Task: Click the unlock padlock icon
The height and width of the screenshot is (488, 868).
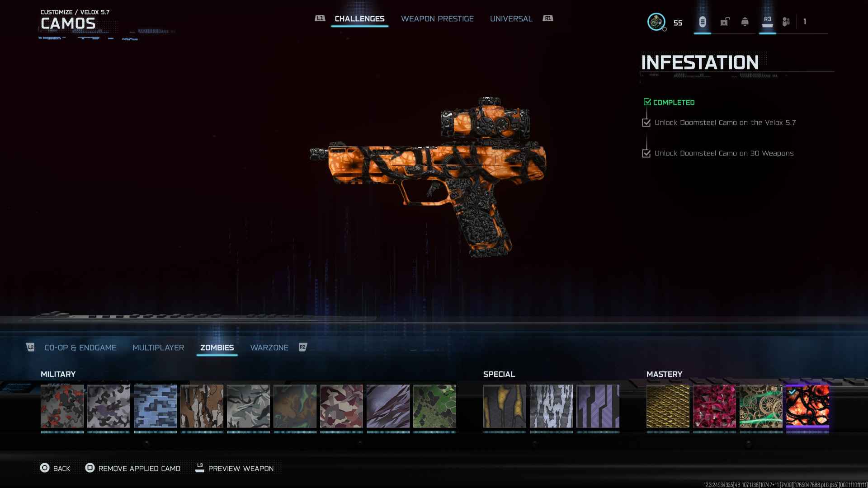Action: click(x=725, y=22)
